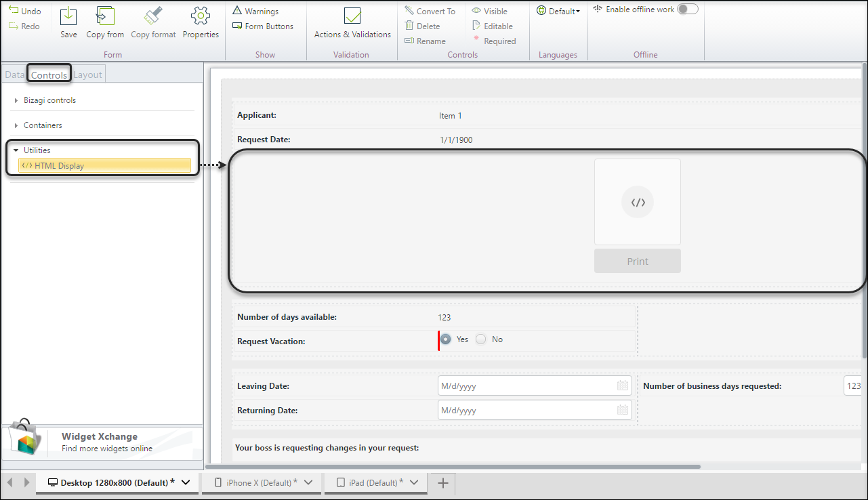Enable offline work switch
The height and width of the screenshot is (500, 868).
click(688, 9)
